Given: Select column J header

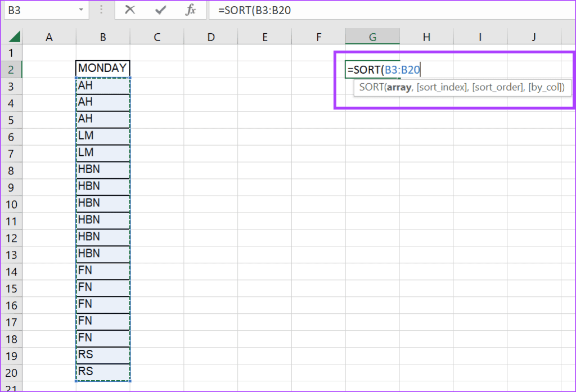Looking at the screenshot, I should tap(534, 37).
